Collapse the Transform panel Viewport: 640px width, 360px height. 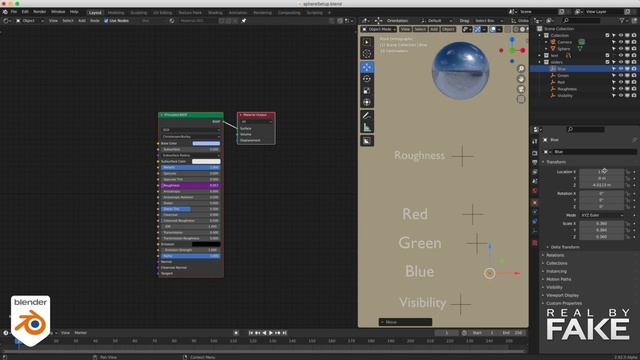tap(556, 162)
